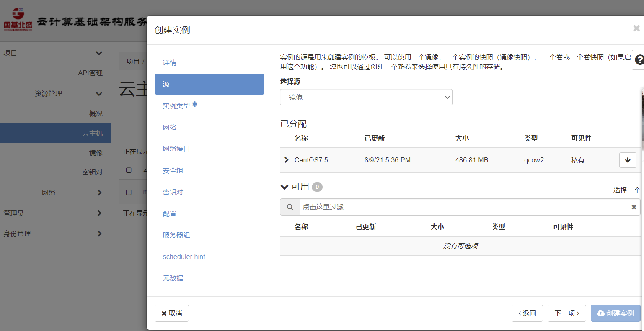644x331 pixels.
Task: Clear the filter with the x icon
Action: click(x=634, y=207)
